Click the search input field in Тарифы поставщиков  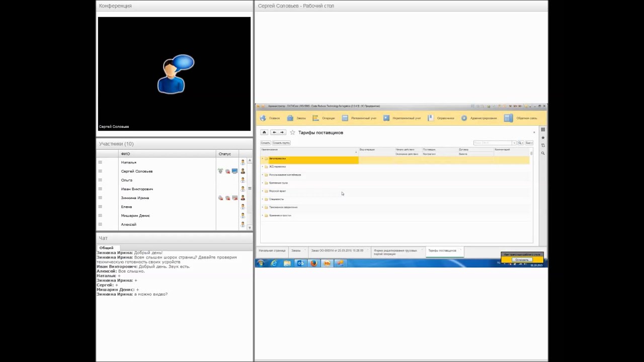click(493, 143)
